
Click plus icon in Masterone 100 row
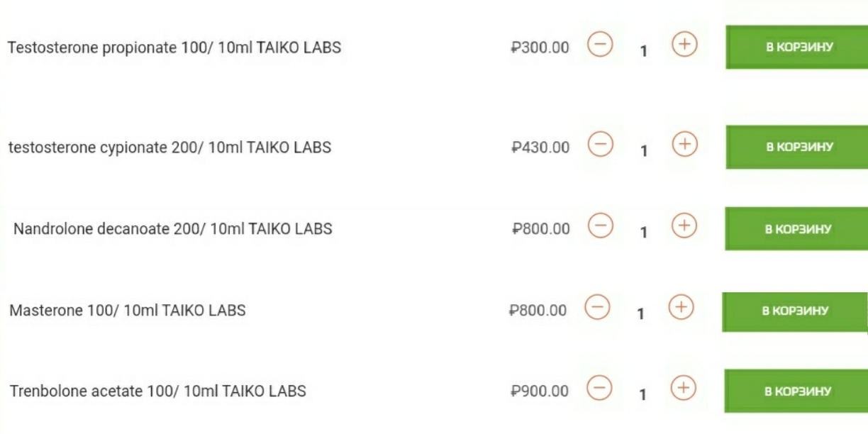[x=681, y=308]
